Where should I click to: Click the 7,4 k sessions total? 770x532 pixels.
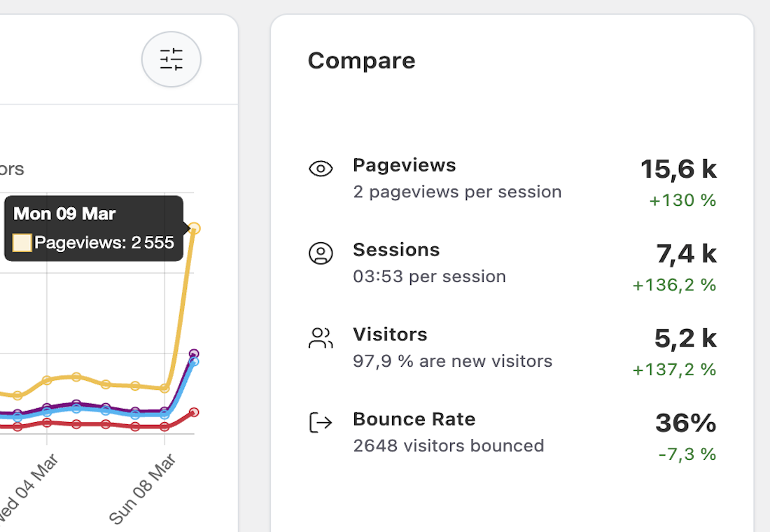click(x=686, y=253)
